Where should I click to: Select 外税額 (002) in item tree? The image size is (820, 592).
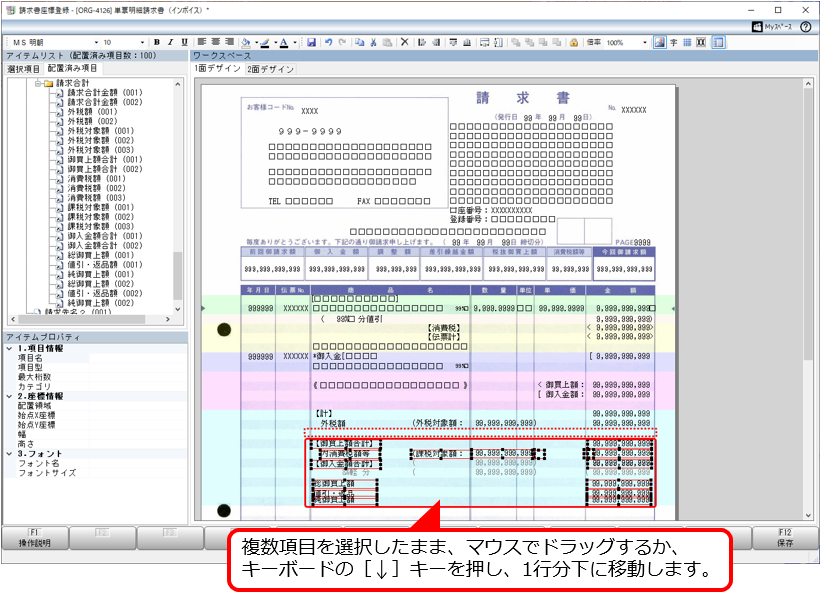(x=92, y=121)
